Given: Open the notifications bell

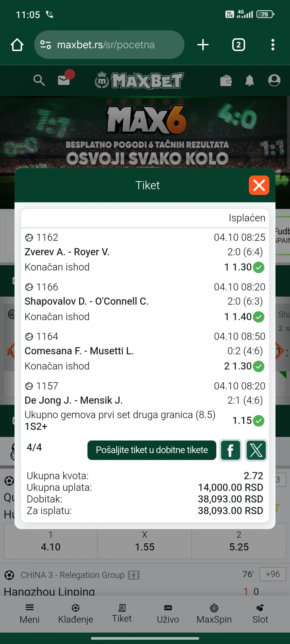Looking at the screenshot, I should (250, 81).
